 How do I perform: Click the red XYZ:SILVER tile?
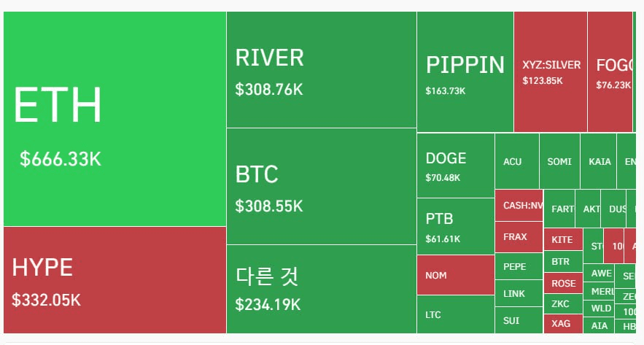point(551,72)
